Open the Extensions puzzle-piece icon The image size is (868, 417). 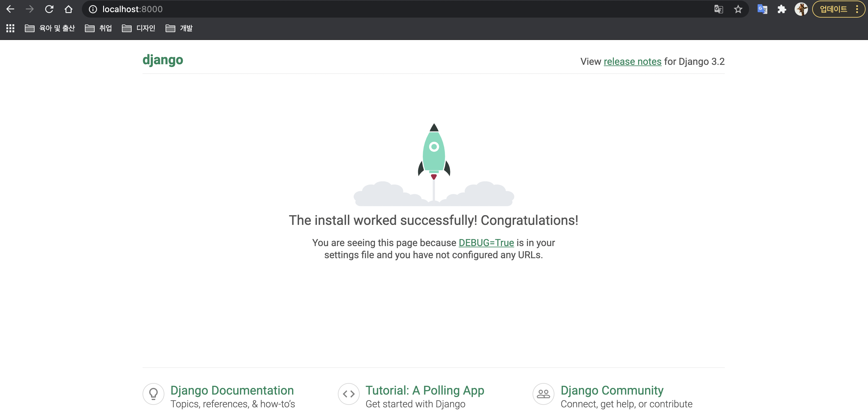tap(782, 9)
